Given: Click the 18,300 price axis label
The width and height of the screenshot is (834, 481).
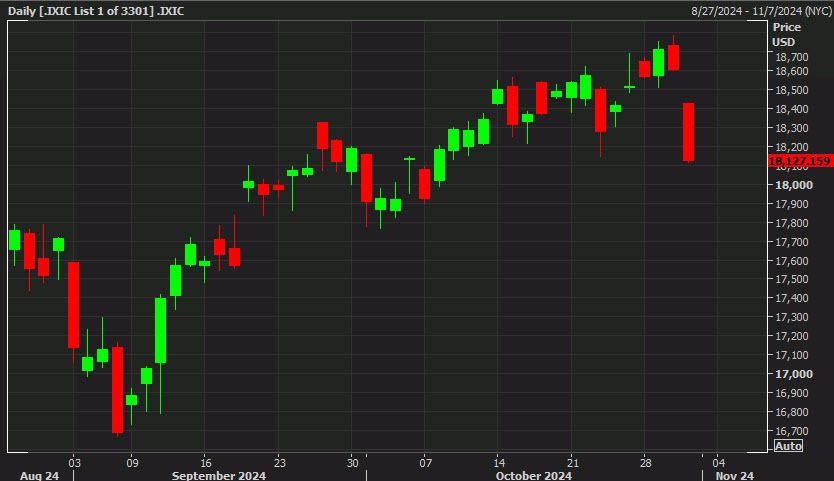Looking at the screenshot, I should click(791, 128).
